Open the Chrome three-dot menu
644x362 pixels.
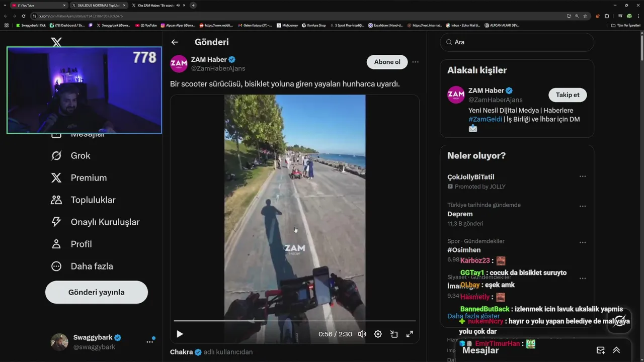pos(638,16)
